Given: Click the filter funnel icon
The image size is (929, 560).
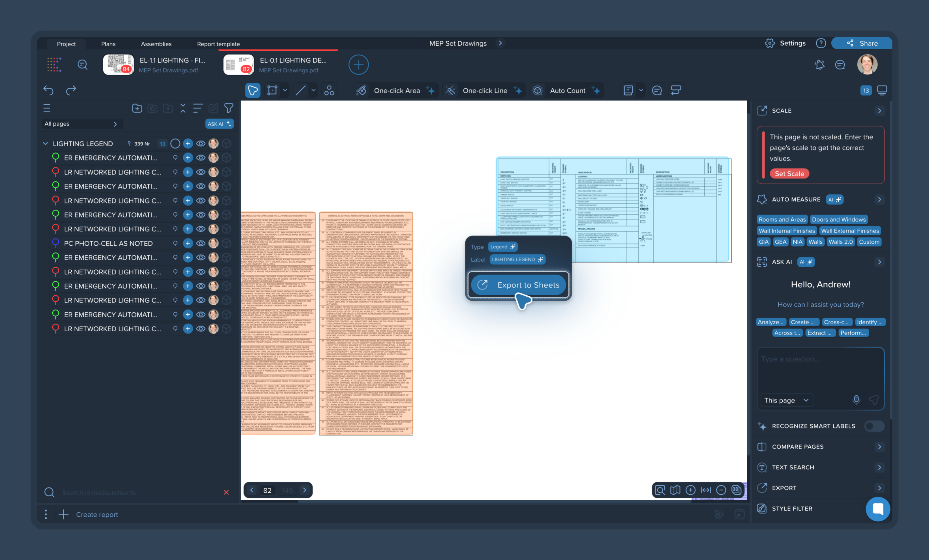Looking at the screenshot, I should pyautogui.click(x=228, y=109).
